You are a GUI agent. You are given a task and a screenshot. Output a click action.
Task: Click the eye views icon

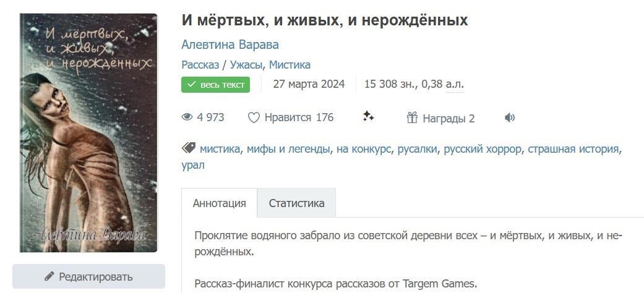click(x=187, y=117)
